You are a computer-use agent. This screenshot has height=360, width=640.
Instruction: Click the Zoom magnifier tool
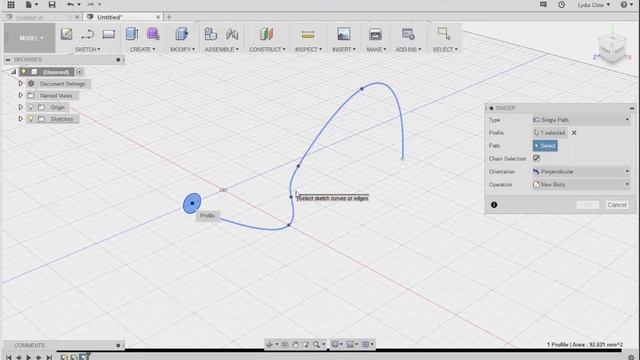[316, 345]
